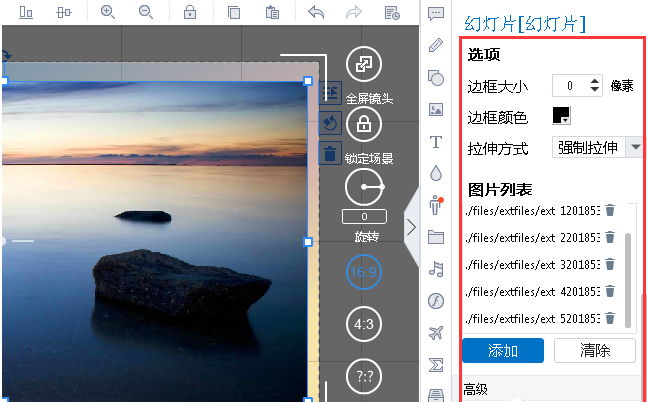Select image list row ext 120185
The width and height of the screenshot is (647, 402).
point(532,210)
